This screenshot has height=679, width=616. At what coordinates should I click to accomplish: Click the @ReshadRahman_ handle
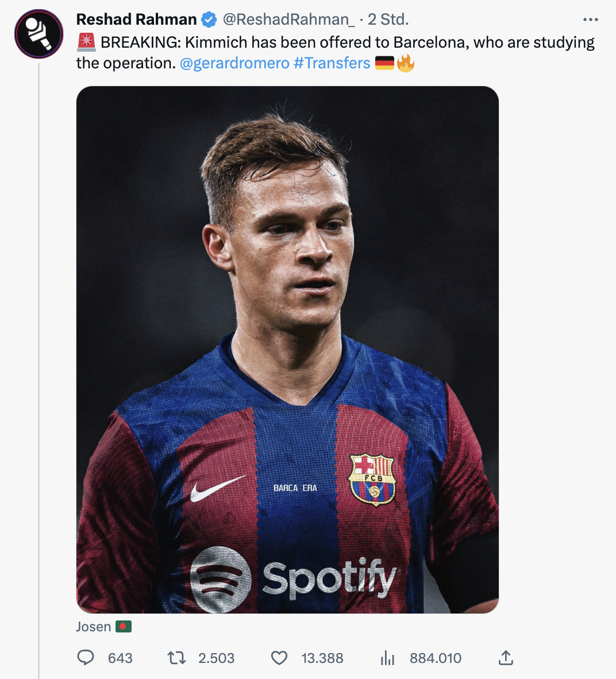tap(288, 20)
